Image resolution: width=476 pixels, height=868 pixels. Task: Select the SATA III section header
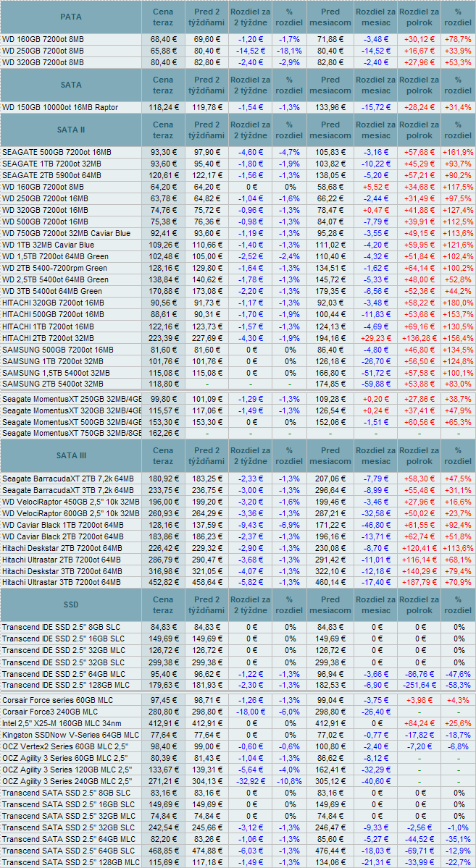(x=71, y=456)
